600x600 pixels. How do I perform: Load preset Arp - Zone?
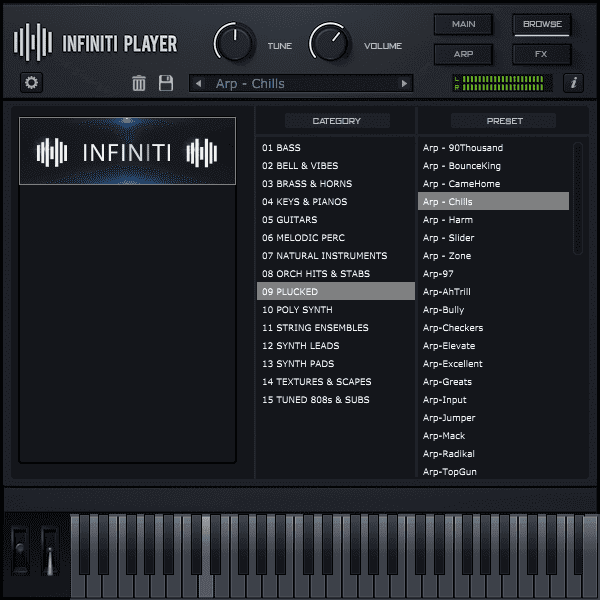pos(494,256)
